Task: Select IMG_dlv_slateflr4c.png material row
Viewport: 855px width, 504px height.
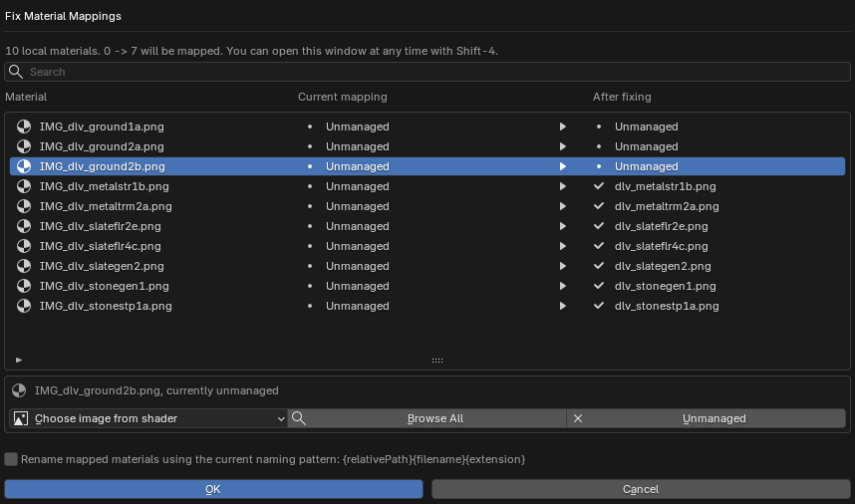Action: tap(427, 246)
